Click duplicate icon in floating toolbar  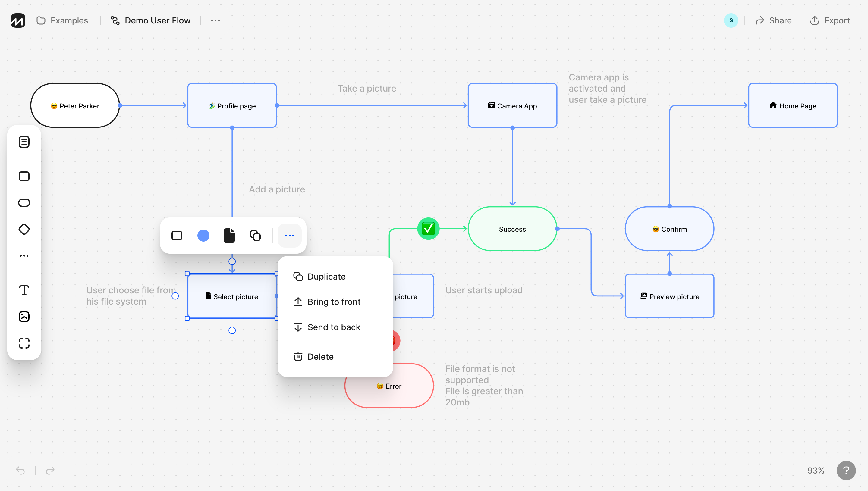(255, 235)
